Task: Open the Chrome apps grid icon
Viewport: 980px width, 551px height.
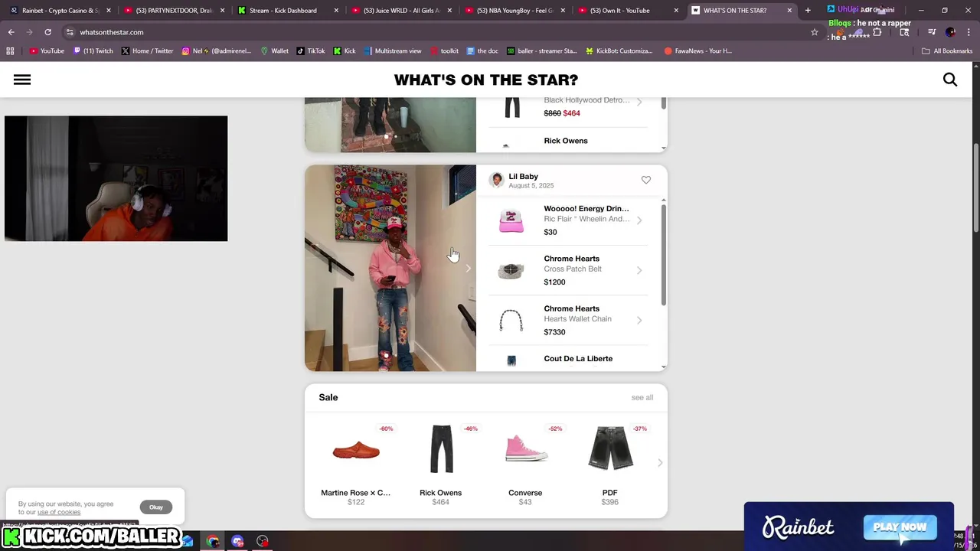Action: pos(10,51)
